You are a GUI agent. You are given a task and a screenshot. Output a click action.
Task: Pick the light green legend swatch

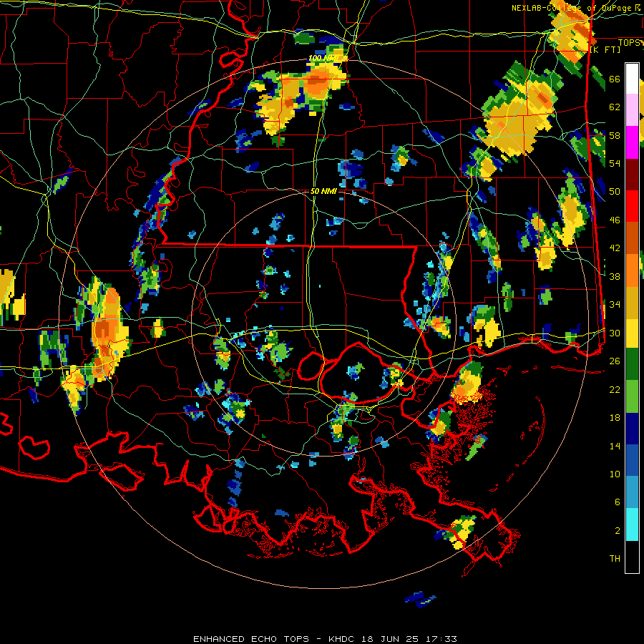[x=632, y=396]
